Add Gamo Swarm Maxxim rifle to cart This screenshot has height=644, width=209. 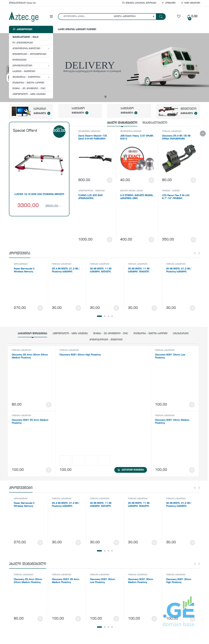pyautogui.click(x=109, y=180)
